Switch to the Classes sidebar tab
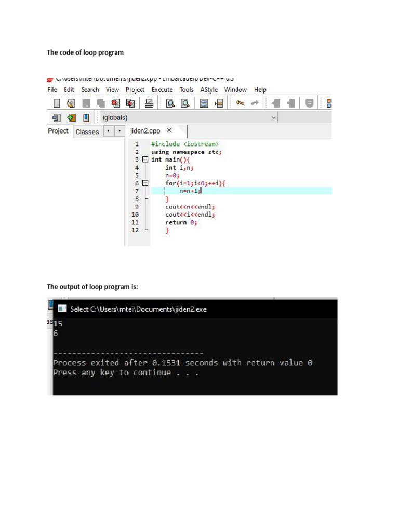 point(87,131)
